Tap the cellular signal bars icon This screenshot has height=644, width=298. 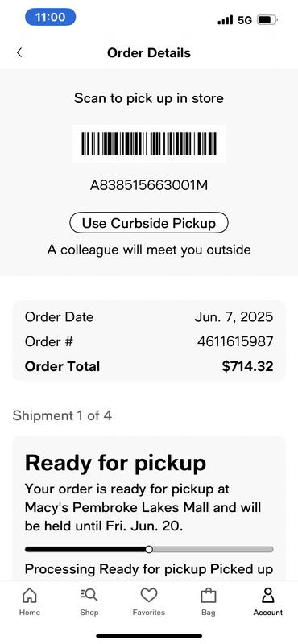point(226,19)
